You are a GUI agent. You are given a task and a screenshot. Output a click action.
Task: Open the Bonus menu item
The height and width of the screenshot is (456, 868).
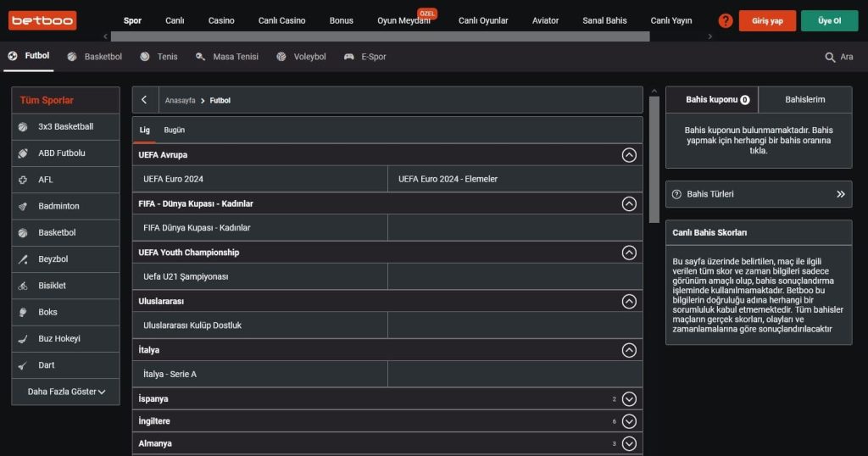pyautogui.click(x=341, y=20)
